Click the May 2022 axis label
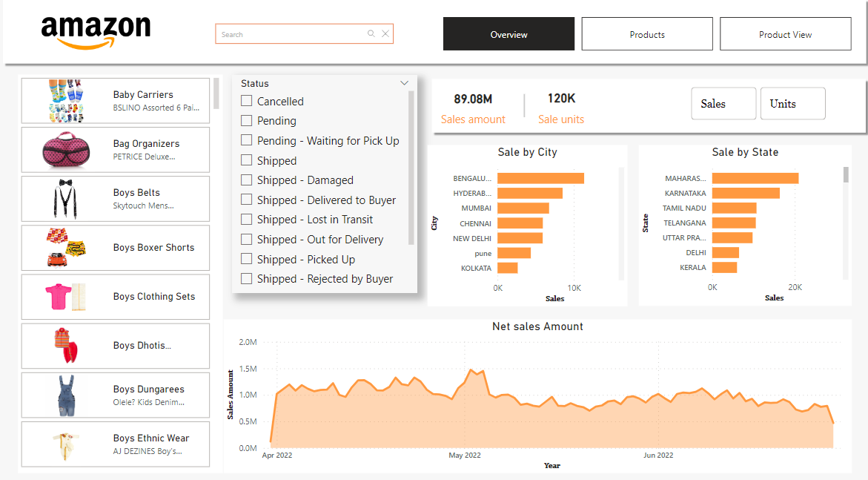Screen dimensions: 868x480 click(465, 455)
